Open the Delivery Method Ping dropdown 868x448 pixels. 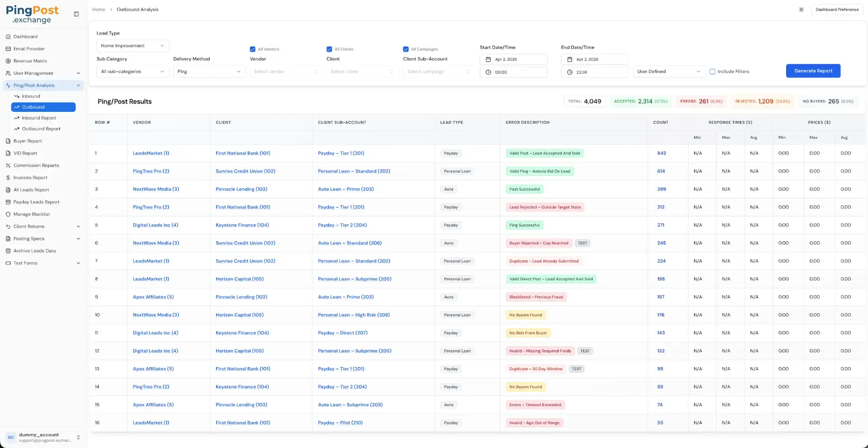[209, 71]
